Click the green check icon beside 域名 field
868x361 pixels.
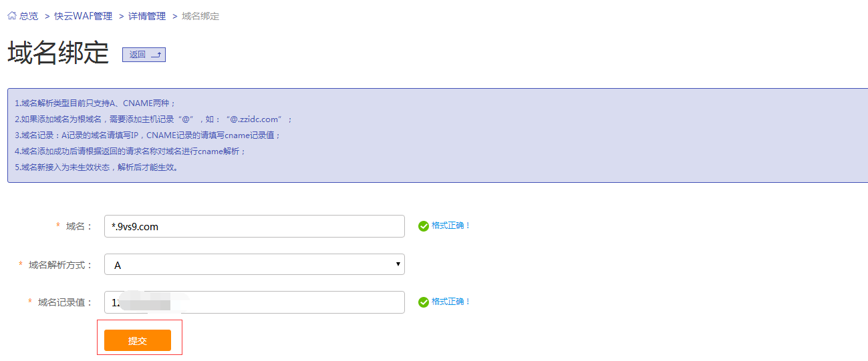pyautogui.click(x=423, y=226)
